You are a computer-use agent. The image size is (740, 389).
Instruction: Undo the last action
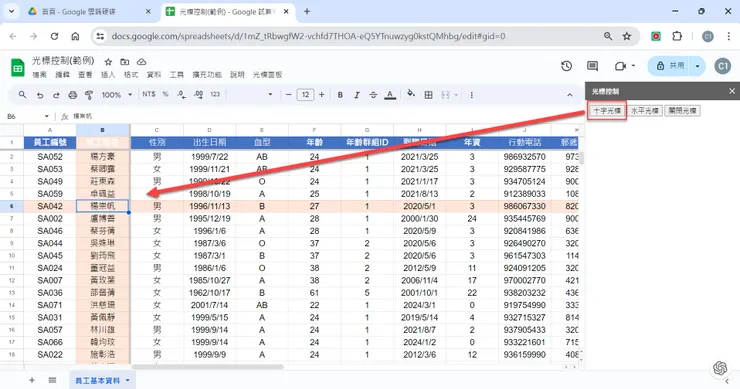coord(40,95)
